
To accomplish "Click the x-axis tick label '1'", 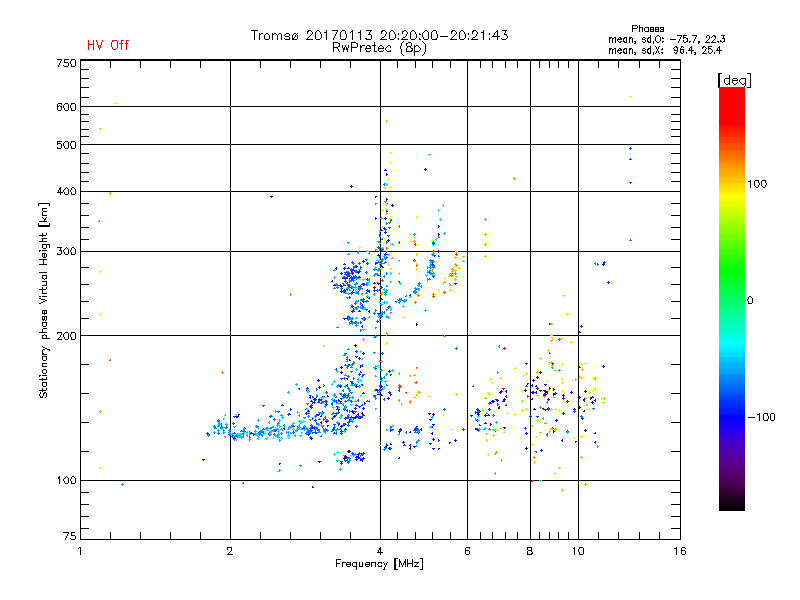I will point(80,551).
